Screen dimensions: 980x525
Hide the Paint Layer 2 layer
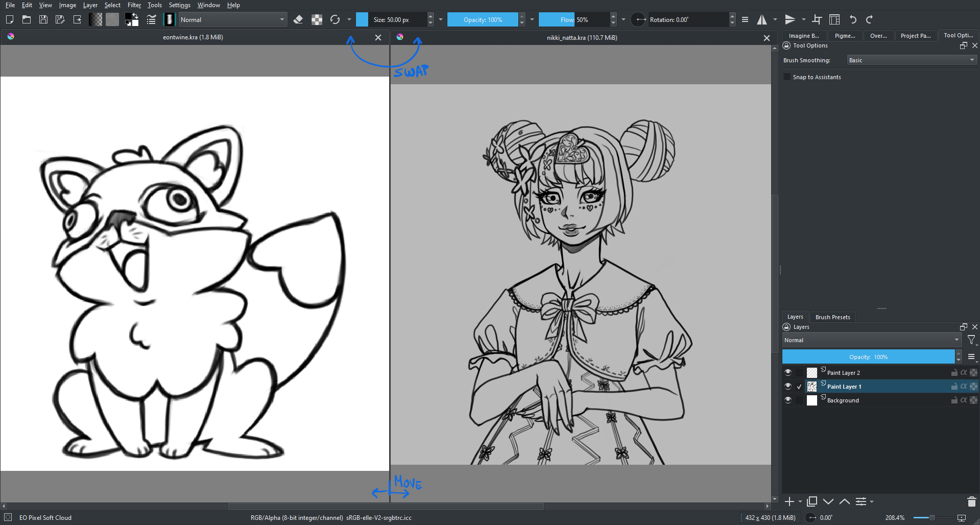point(788,372)
